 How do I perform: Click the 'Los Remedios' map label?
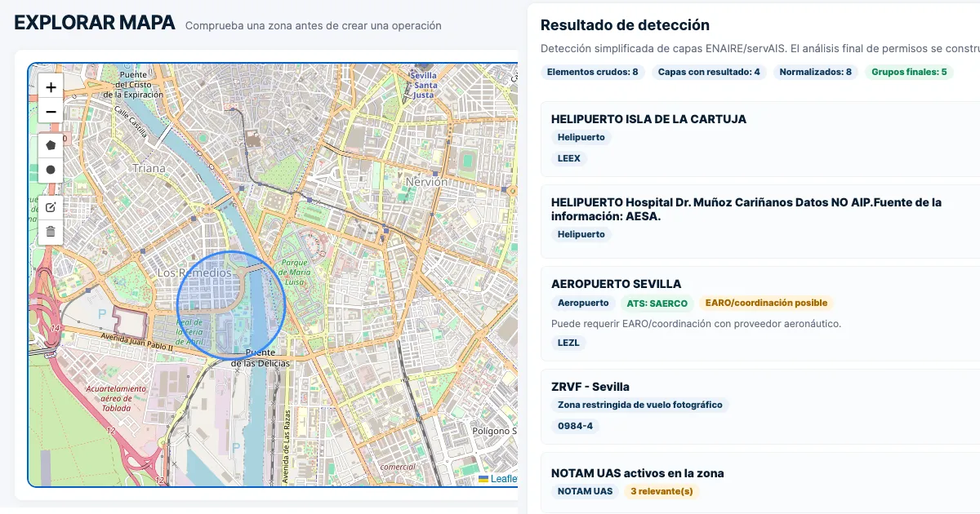click(194, 273)
